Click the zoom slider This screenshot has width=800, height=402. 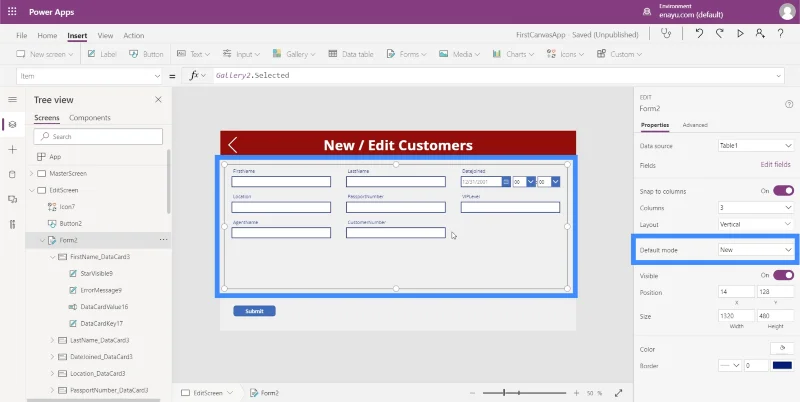pyautogui.click(x=524, y=393)
